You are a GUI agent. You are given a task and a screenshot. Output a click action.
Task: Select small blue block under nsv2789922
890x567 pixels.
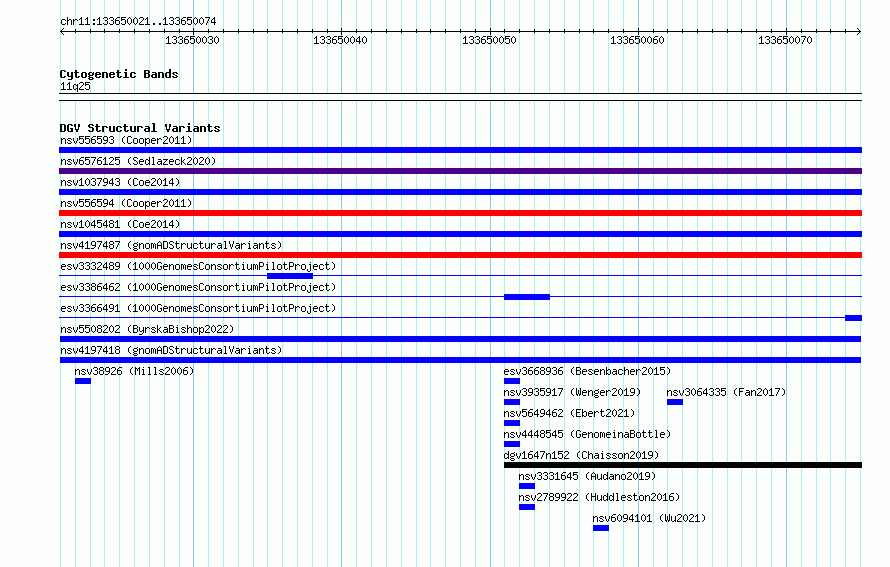coord(526,507)
